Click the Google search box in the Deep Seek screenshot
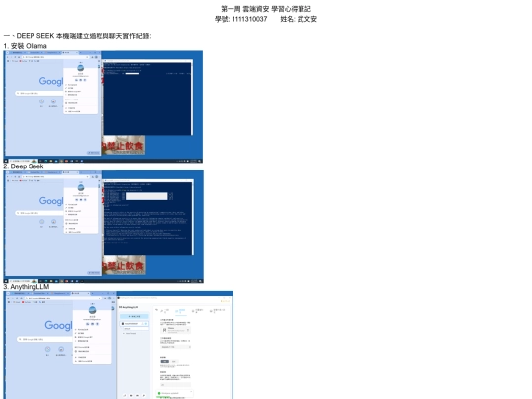Image resolution: width=532 pixels, height=399 pixels. pyautogui.click(x=39, y=213)
